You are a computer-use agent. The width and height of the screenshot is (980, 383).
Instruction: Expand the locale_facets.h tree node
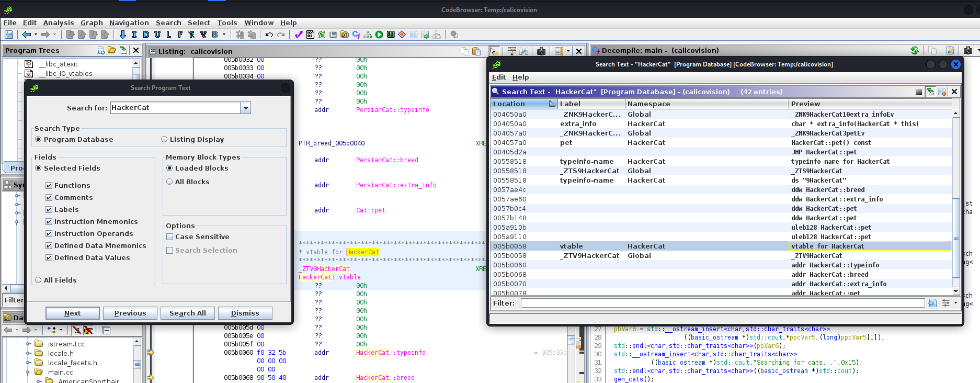coord(28,363)
